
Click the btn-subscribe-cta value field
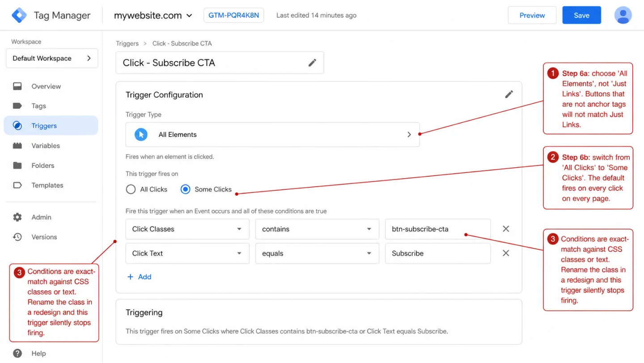pyautogui.click(x=438, y=229)
